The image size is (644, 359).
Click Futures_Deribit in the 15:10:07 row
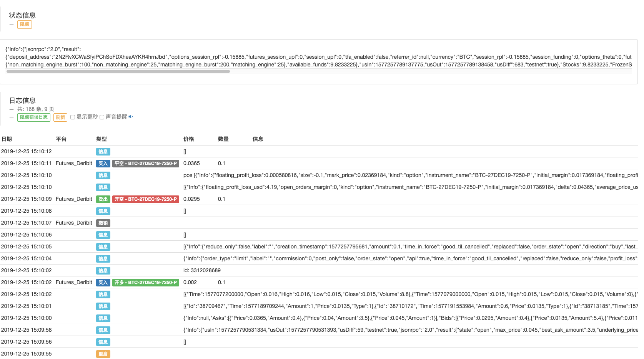74,223
